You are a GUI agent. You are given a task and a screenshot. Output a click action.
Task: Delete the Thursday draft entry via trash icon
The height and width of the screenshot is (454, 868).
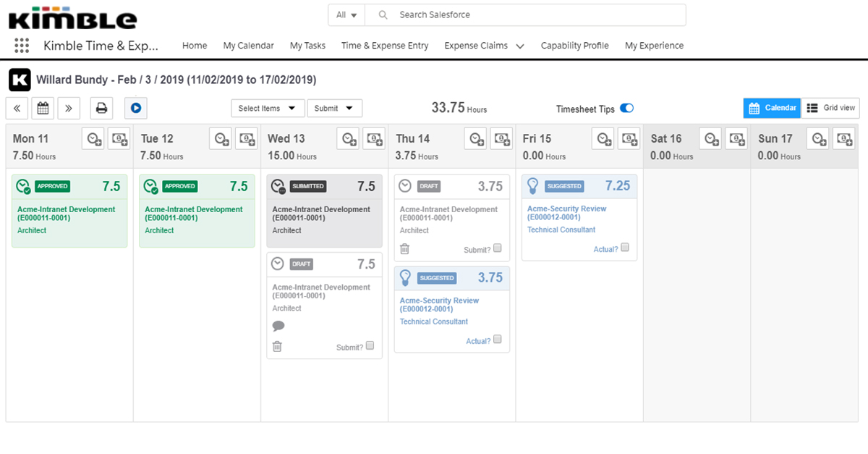coord(404,249)
